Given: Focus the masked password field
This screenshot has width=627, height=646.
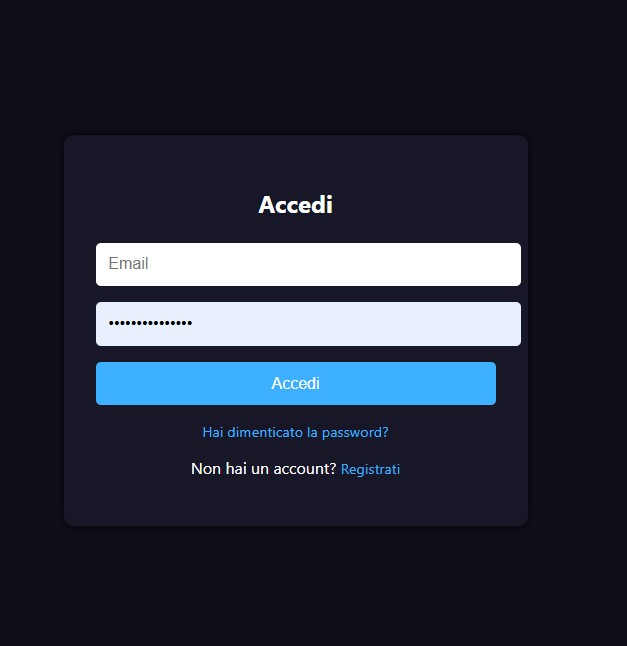Looking at the screenshot, I should click(x=308, y=324).
